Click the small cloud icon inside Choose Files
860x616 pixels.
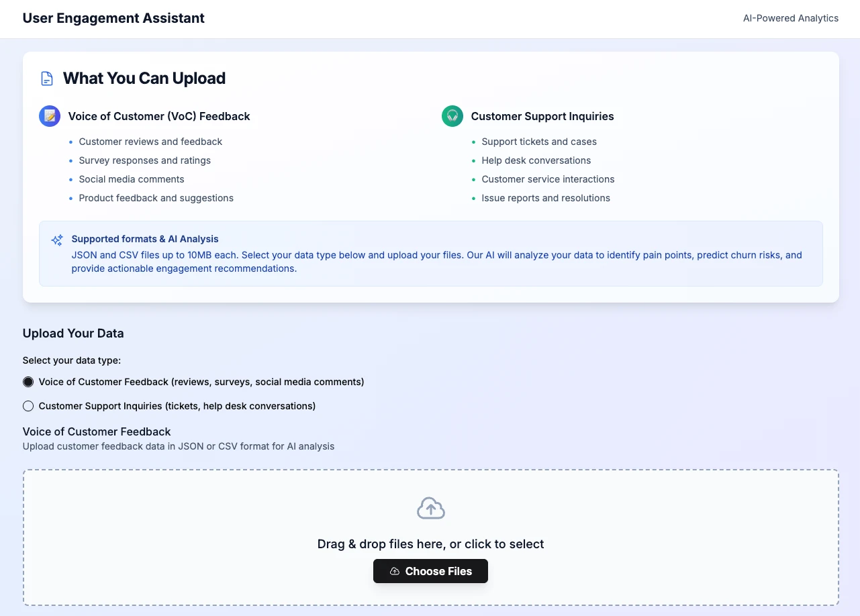(395, 572)
